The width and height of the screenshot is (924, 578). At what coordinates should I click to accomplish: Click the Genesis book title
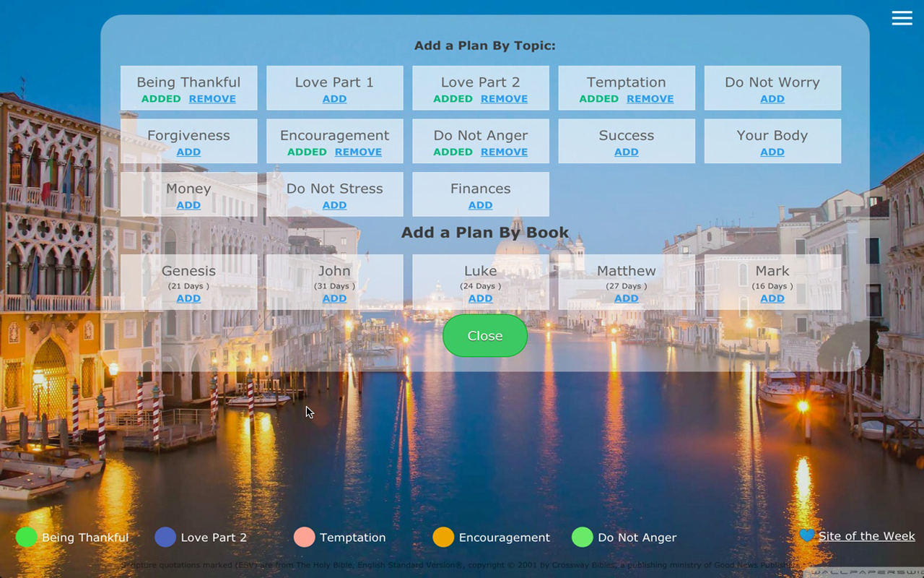(x=188, y=271)
